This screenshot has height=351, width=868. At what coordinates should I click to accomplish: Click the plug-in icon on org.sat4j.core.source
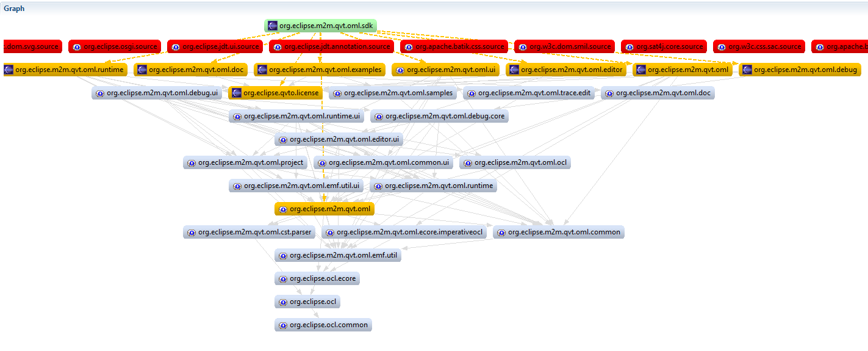pos(629,46)
